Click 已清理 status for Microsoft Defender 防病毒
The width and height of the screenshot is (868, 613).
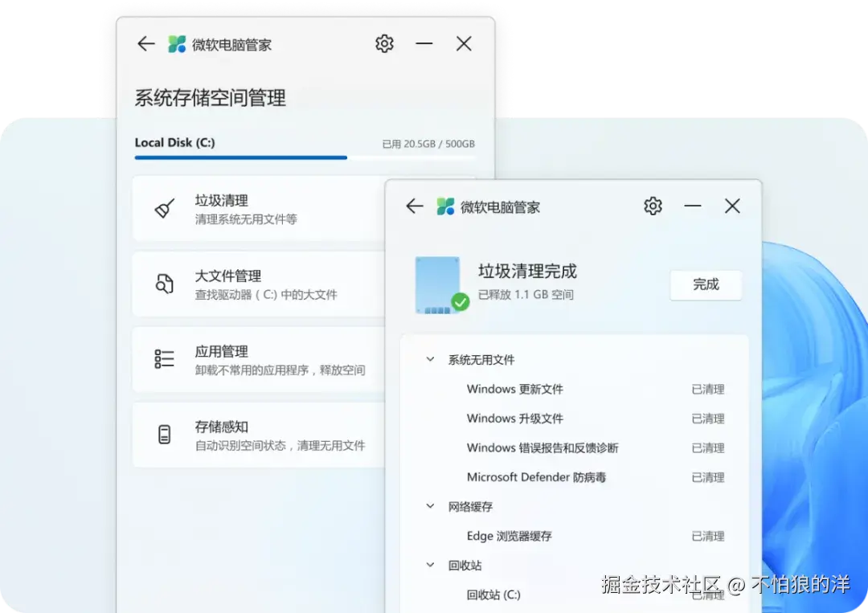point(708,477)
